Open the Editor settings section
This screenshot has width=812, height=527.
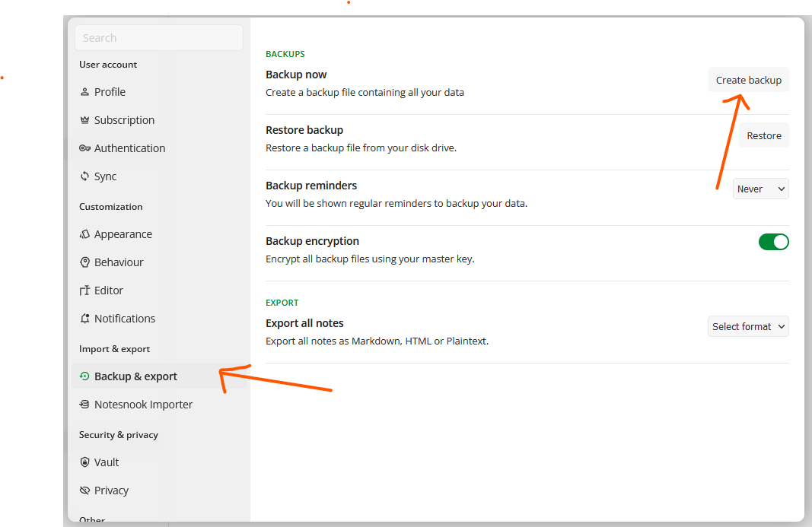pyautogui.click(x=108, y=290)
